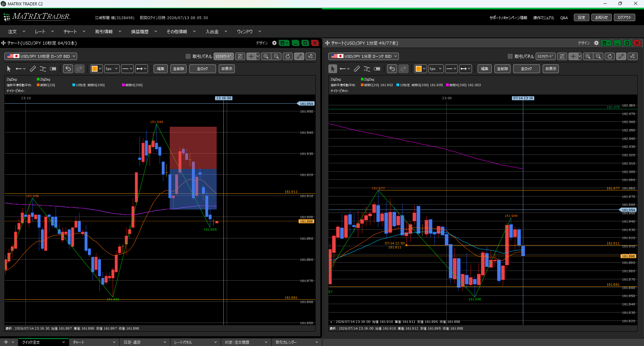Click 全ロック button in 1分足 chart
This screenshot has height=346, width=644.
(x=526, y=69)
